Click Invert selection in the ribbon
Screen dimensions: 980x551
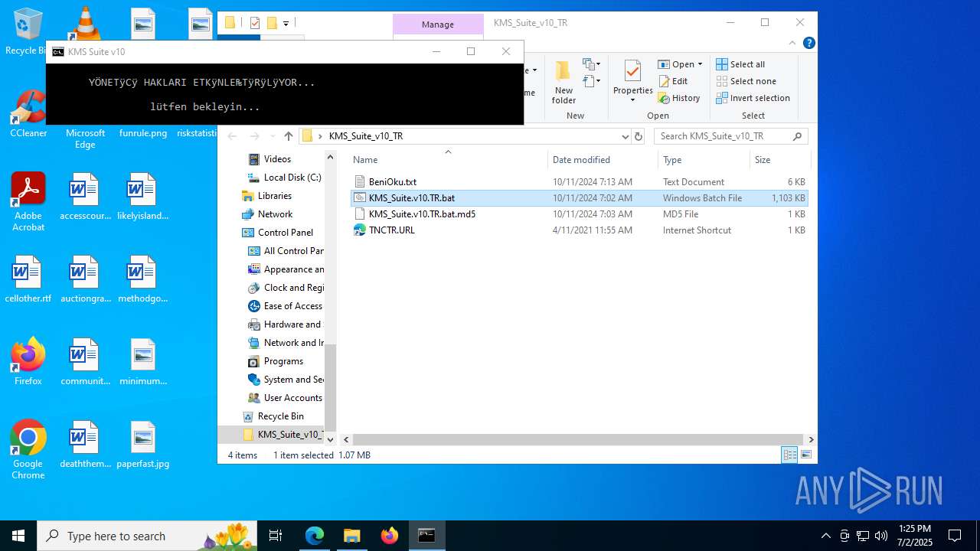[x=753, y=98]
